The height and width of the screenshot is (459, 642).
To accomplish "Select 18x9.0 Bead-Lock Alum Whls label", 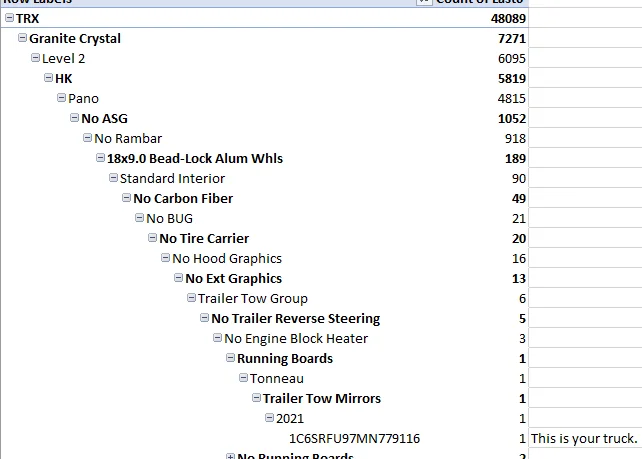I will pyautogui.click(x=195, y=158).
